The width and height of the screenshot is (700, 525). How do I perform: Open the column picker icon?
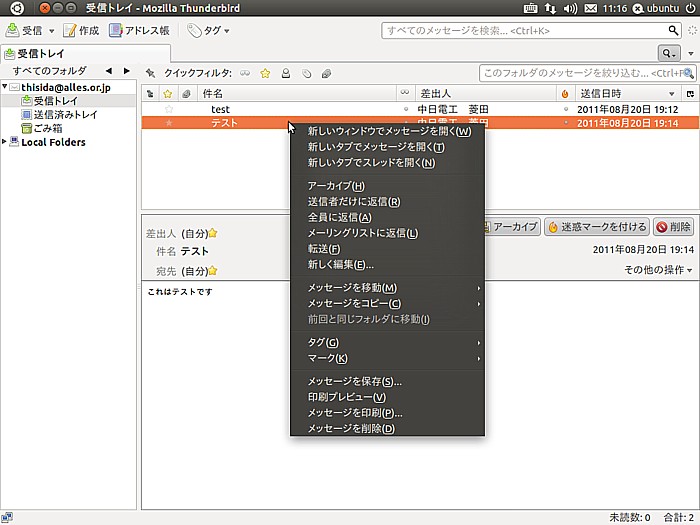tap(690, 94)
